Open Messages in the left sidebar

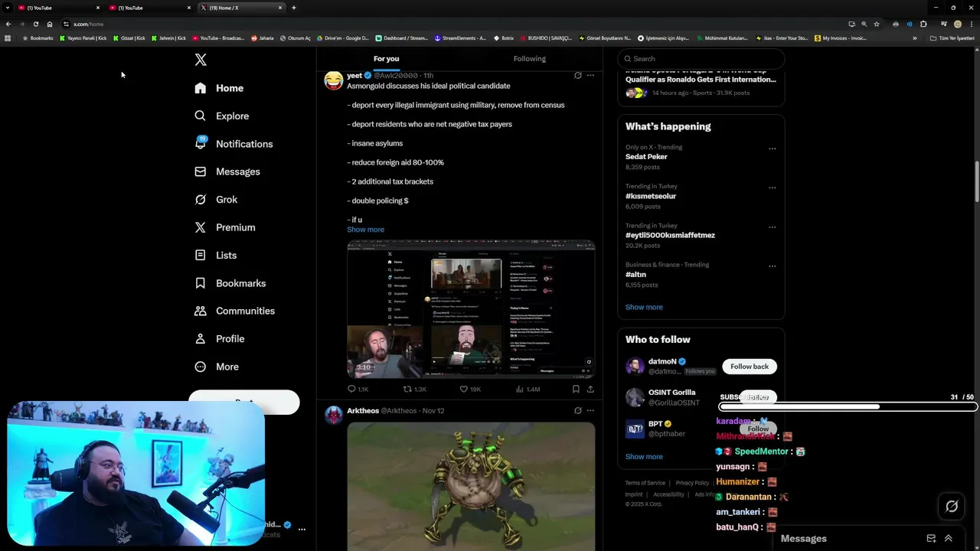(x=227, y=171)
